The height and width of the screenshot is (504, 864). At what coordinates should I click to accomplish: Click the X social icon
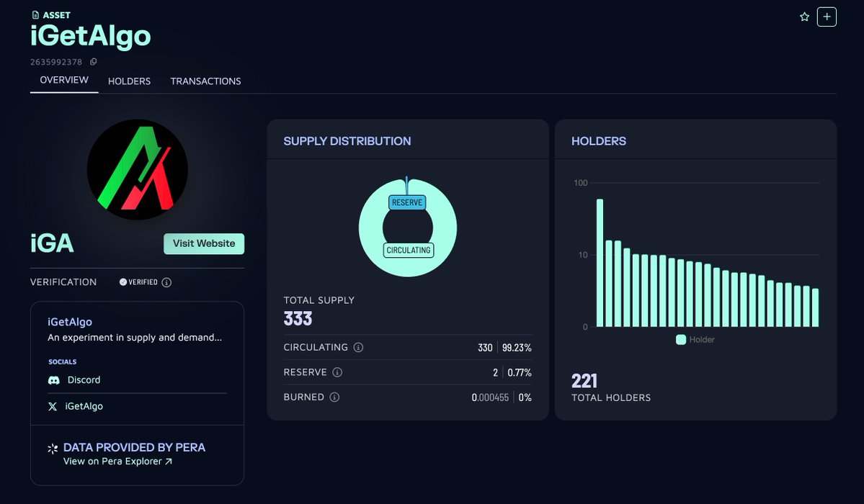(x=53, y=407)
